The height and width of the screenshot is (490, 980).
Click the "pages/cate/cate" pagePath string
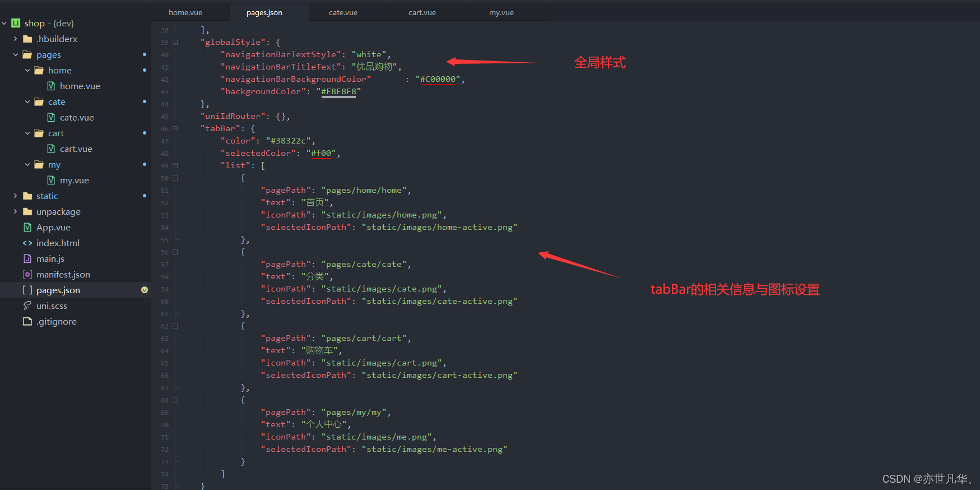[x=364, y=264]
